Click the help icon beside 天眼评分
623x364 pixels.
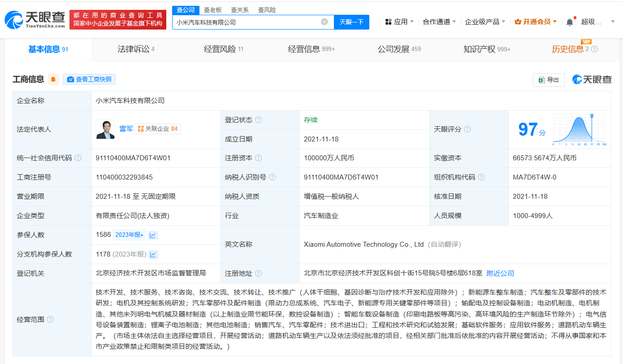[467, 129]
